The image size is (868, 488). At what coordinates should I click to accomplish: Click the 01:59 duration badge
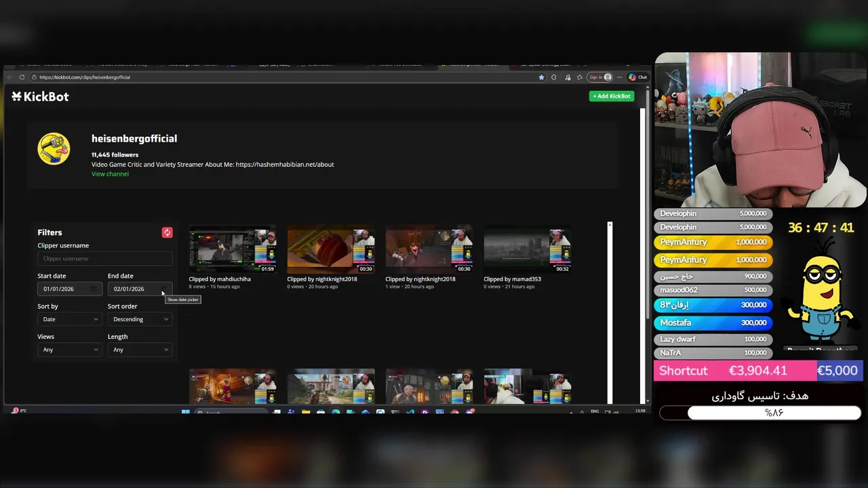point(268,269)
